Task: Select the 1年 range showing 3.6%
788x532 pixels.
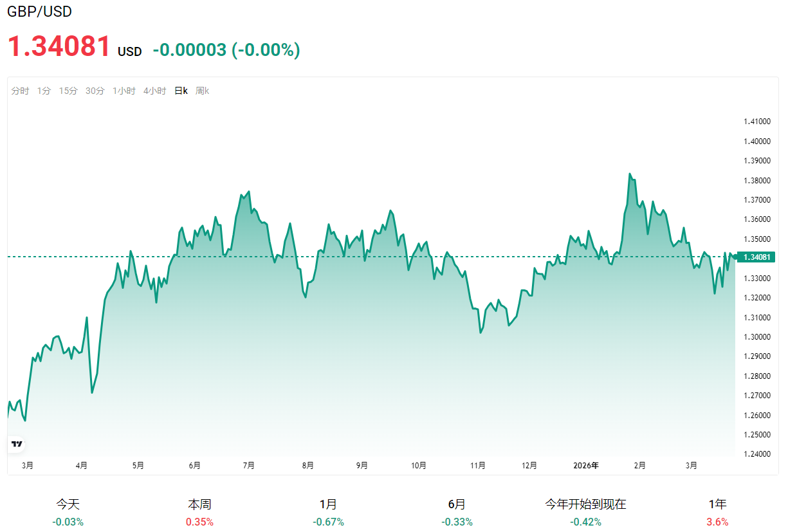Action: (717, 512)
